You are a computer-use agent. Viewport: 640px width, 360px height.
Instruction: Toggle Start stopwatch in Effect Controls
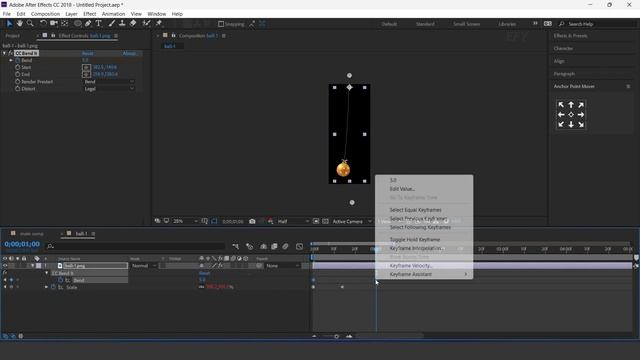point(18,67)
